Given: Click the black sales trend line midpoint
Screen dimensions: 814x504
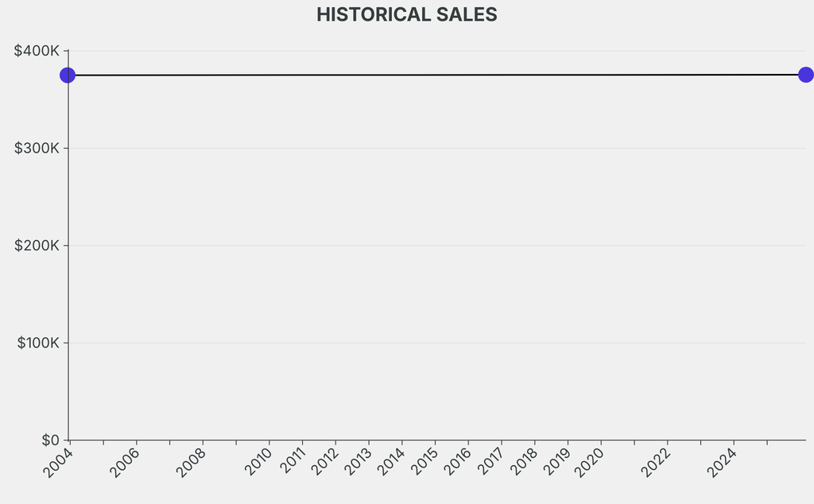Looking at the screenshot, I should (x=436, y=75).
